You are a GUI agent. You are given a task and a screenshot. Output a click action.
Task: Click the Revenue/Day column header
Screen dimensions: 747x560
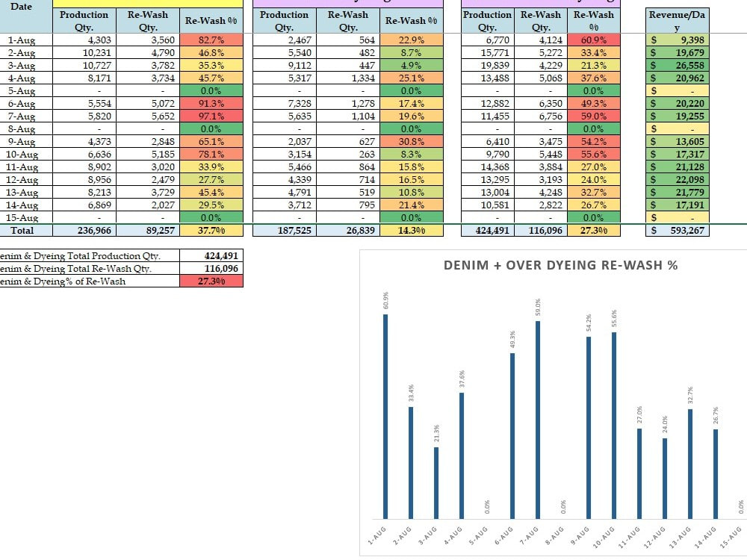(677, 20)
